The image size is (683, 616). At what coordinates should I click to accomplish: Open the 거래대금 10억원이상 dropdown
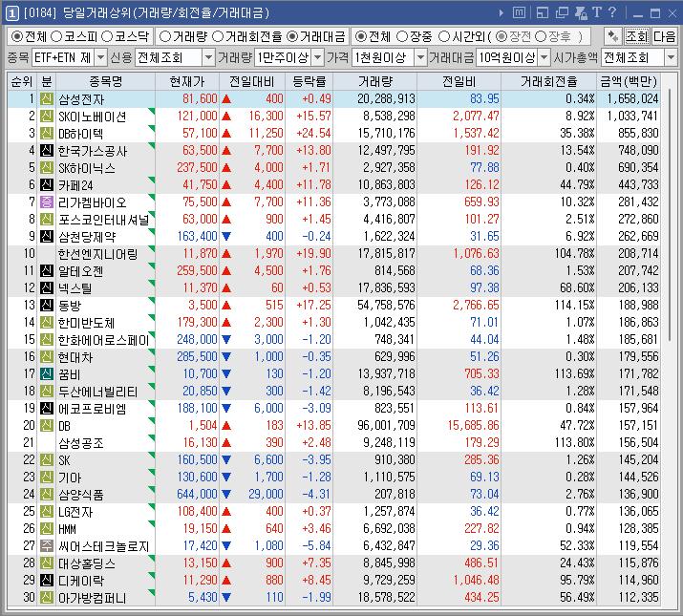(544, 57)
